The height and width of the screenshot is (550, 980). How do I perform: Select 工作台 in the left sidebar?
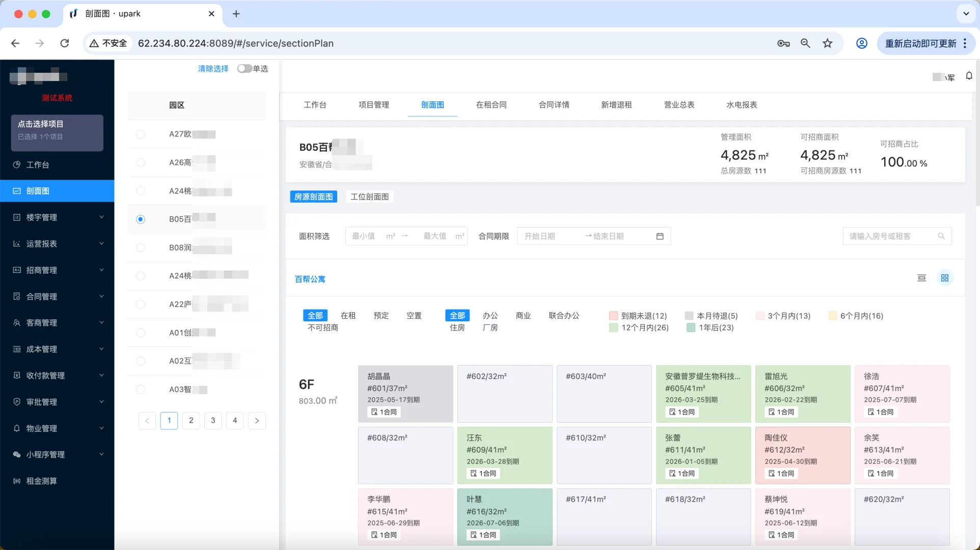38,164
